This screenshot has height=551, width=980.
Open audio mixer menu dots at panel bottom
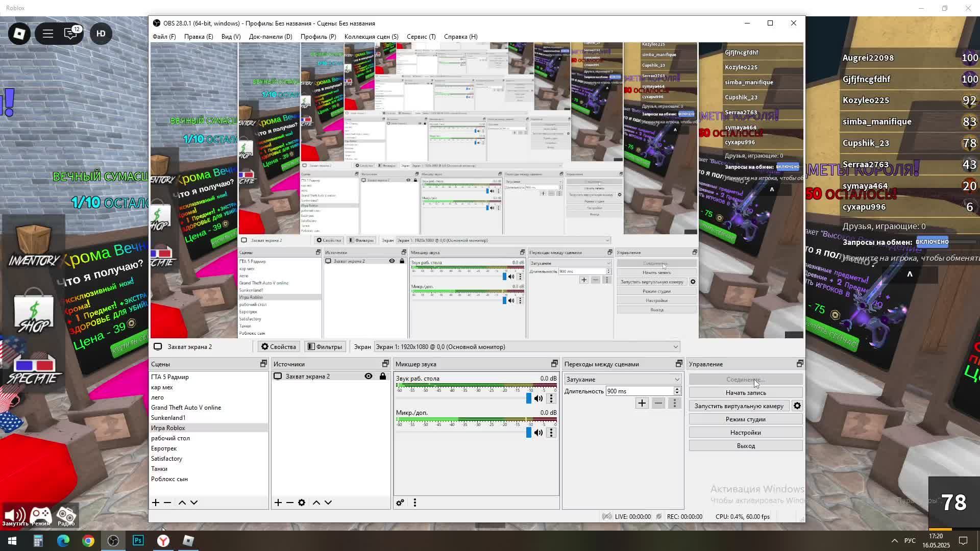(415, 503)
